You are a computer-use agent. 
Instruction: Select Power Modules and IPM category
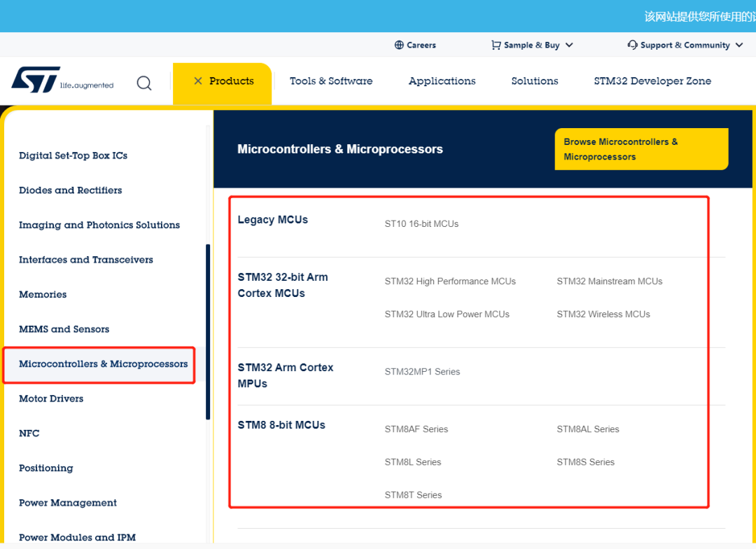point(77,537)
